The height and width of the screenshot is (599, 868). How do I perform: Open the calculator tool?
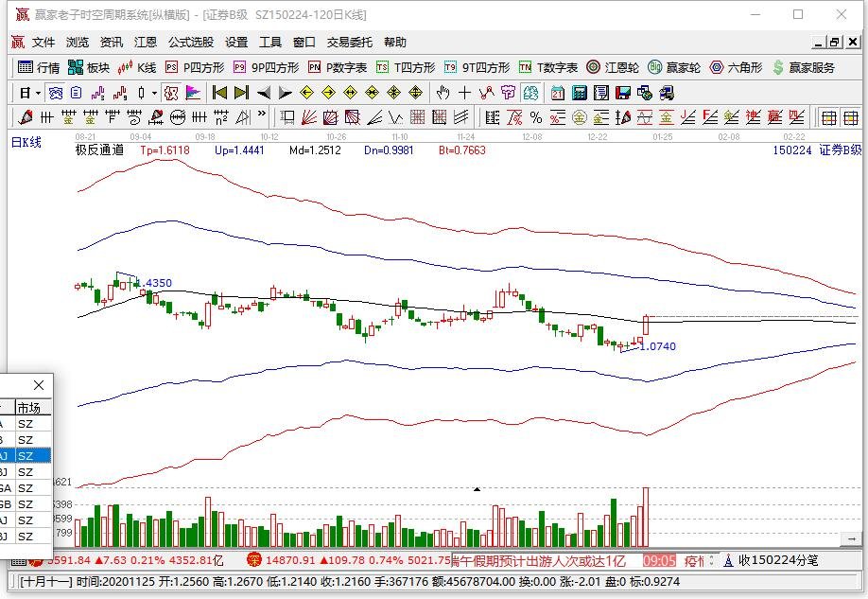(579, 93)
